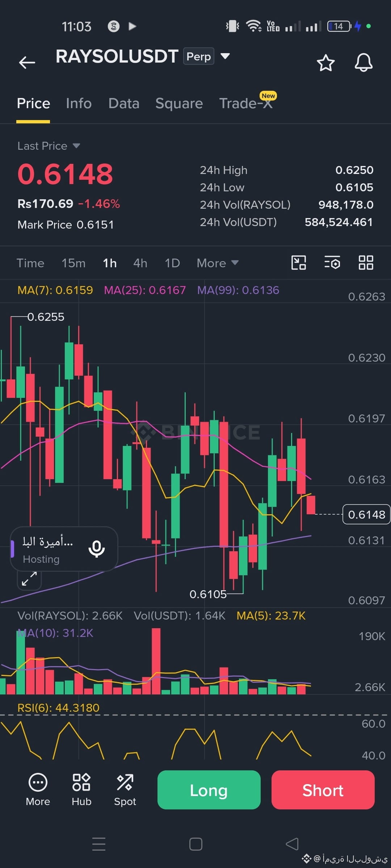This screenshot has height=868, width=391.
Task: Open the Square tab
Action: pos(179,103)
